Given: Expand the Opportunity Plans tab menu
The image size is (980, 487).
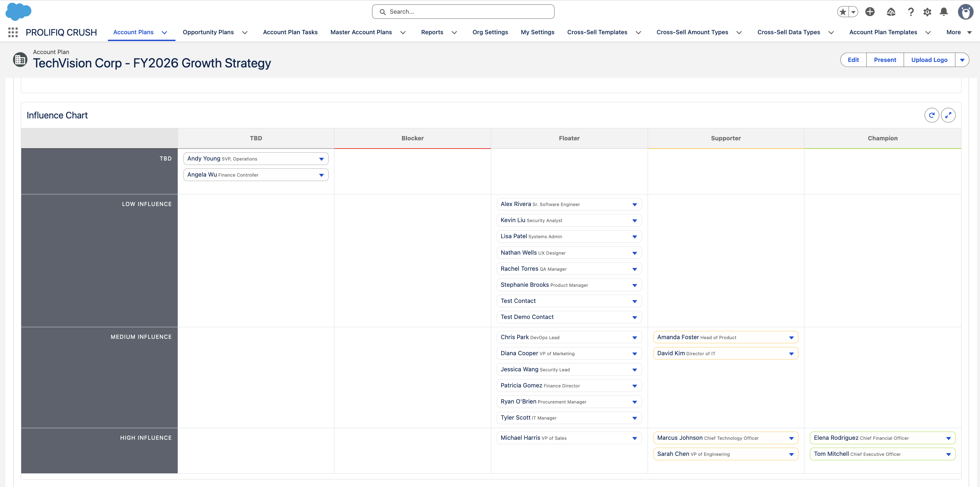Looking at the screenshot, I should [x=245, y=32].
